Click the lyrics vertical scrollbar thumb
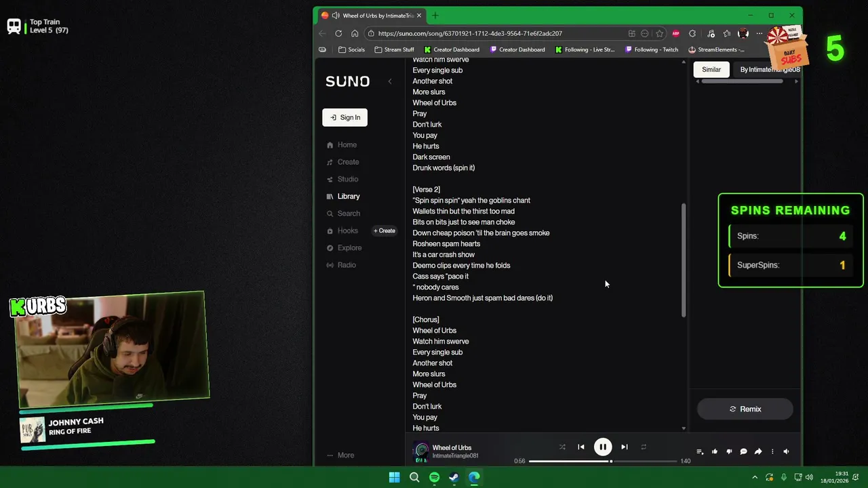The height and width of the screenshot is (488, 868). 684,260
